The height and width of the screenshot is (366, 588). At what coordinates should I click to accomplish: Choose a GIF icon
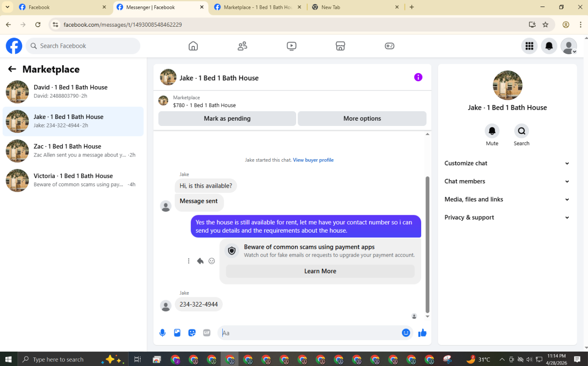click(x=207, y=333)
